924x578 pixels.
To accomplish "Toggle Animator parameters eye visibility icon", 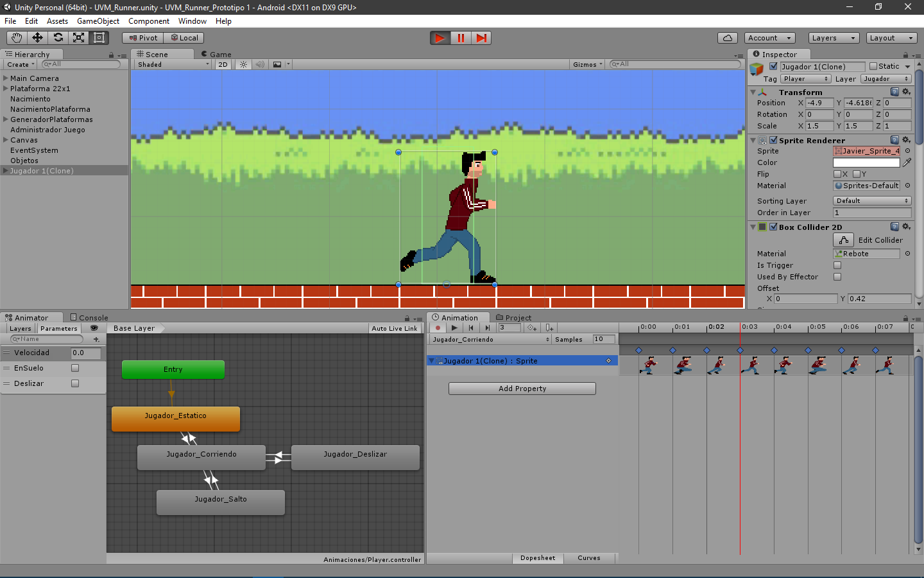I will click(94, 328).
